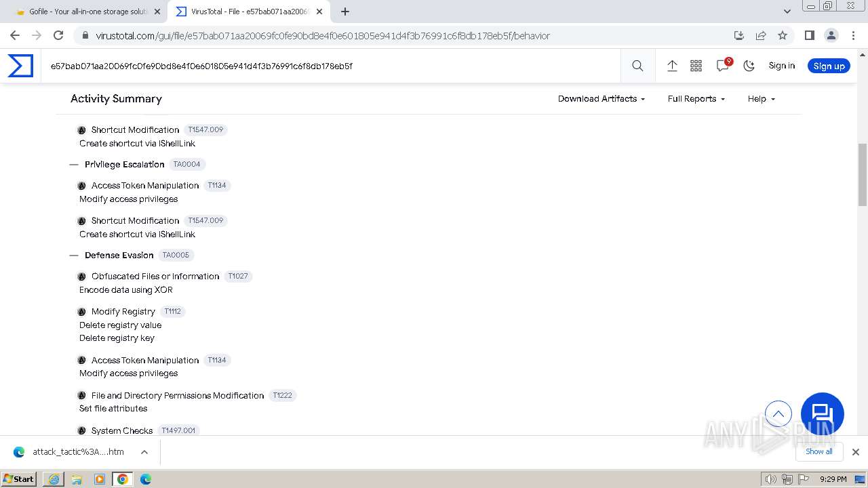Toggle the browser side panel icon
Image resolution: width=868 pixels, height=488 pixels.
pyautogui.click(x=809, y=35)
